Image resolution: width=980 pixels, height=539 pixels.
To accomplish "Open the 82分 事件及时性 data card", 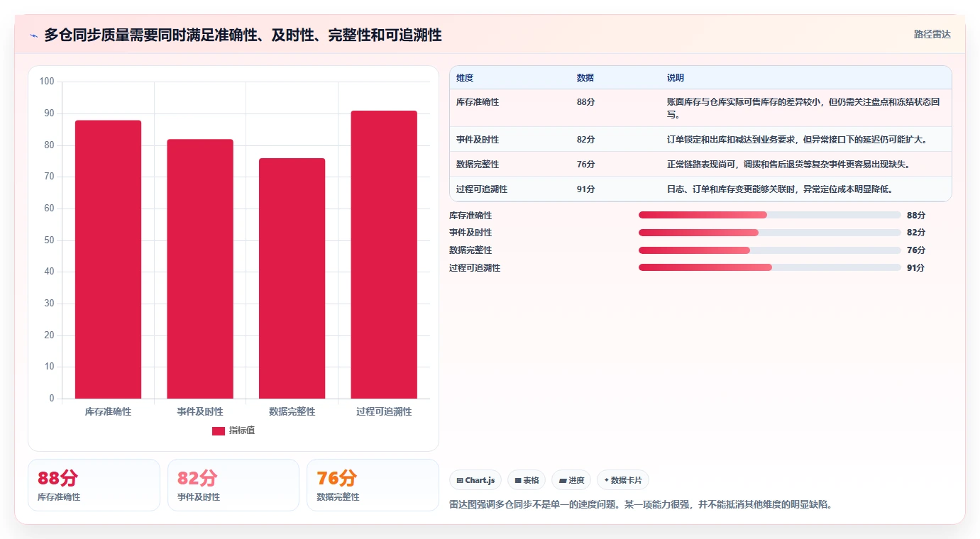I will [x=233, y=485].
